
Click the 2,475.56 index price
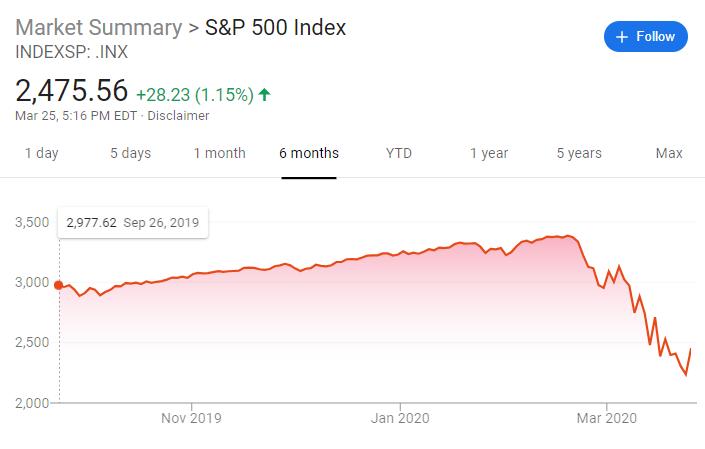71,90
